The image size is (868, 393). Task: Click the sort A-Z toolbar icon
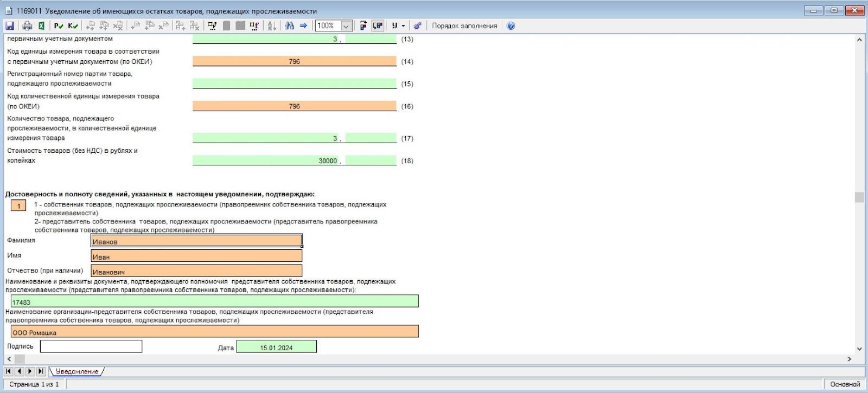[272, 25]
